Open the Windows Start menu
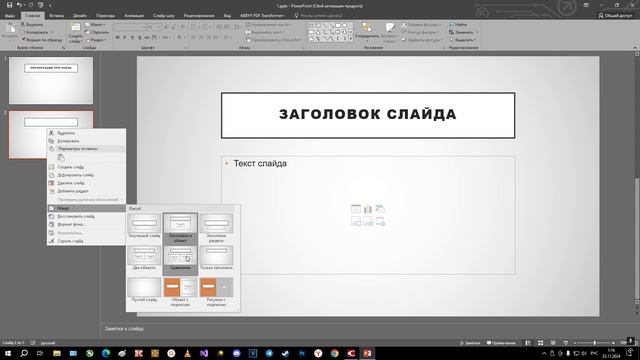 pos(8,353)
